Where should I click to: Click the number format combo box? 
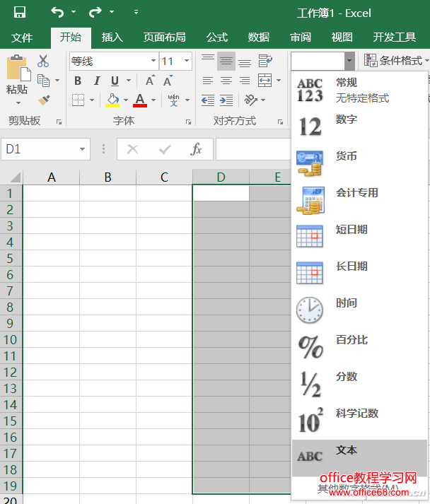pos(318,61)
